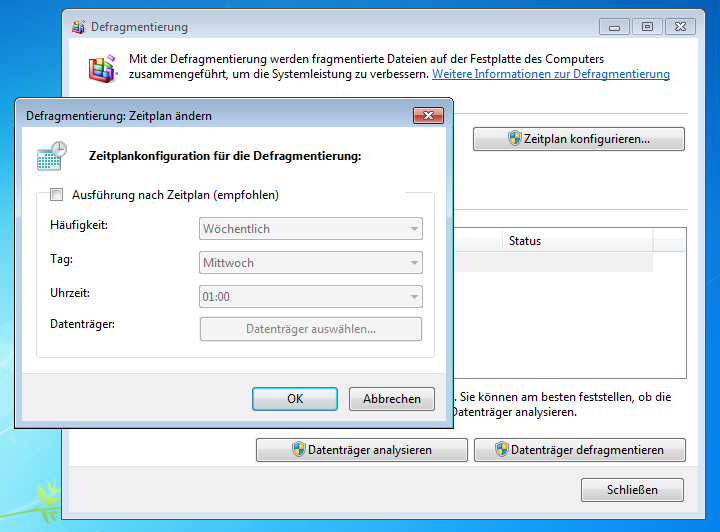Click the Datenträger analysieren button
This screenshot has width=720, height=532.
point(362,450)
